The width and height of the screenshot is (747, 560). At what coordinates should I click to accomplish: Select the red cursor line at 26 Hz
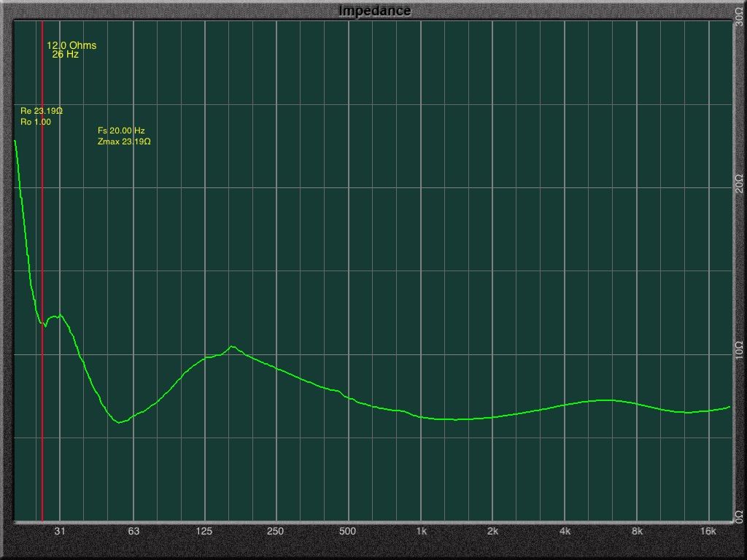(42, 271)
